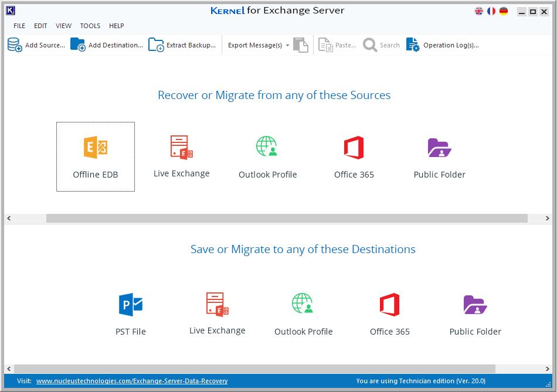Switch language to French flag
Viewport: 557px width, 392px height.
click(x=491, y=11)
